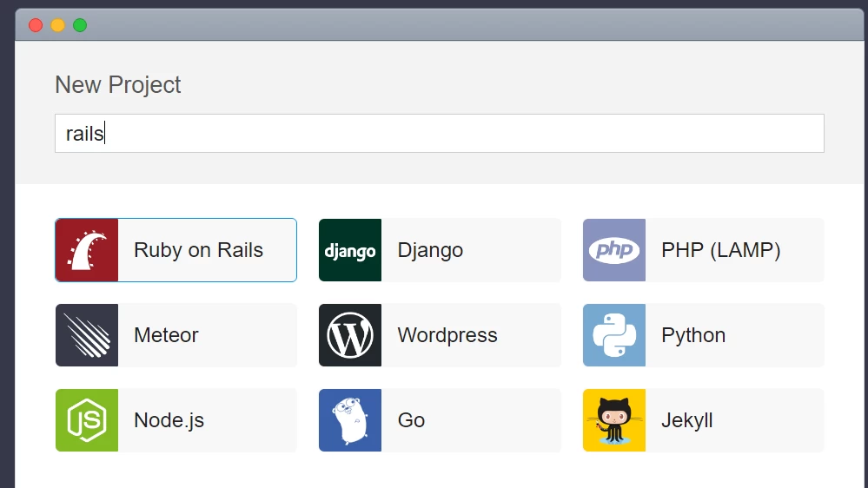
Task: Click the Django logo icon
Action: [350, 250]
